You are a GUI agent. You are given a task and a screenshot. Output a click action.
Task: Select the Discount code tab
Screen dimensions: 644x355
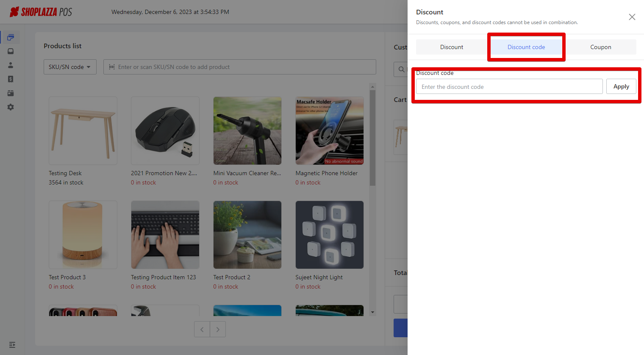[x=526, y=47]
